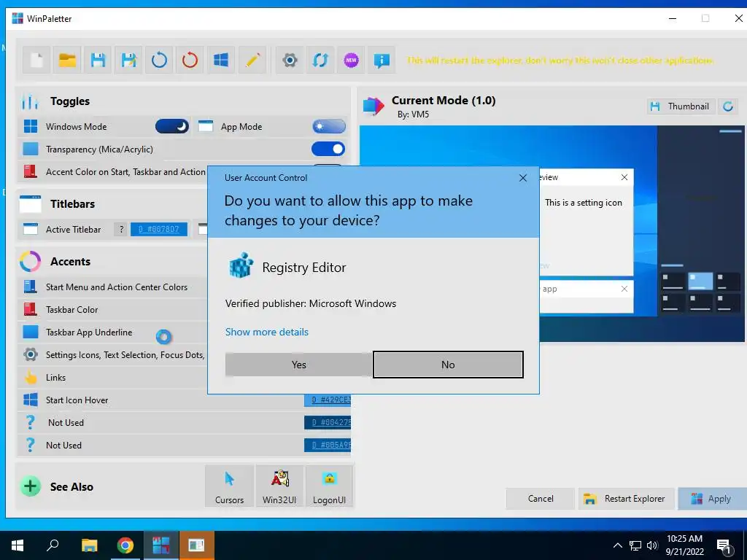Image resolution: width=747 pixels, height=560 pixels.
Task: Click the Thumbnail save button
Action: point(681,106)
